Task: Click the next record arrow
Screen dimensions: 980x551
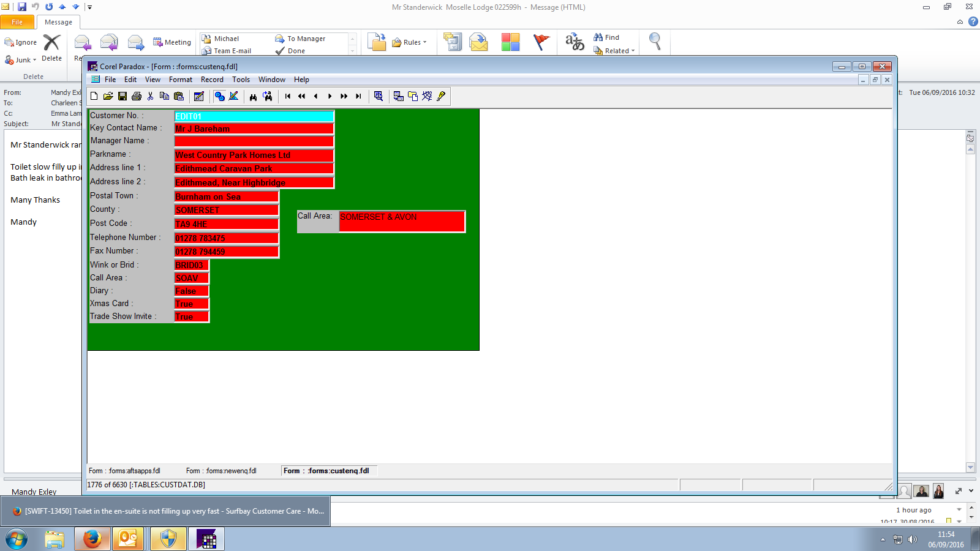Action: click(330, 96)
